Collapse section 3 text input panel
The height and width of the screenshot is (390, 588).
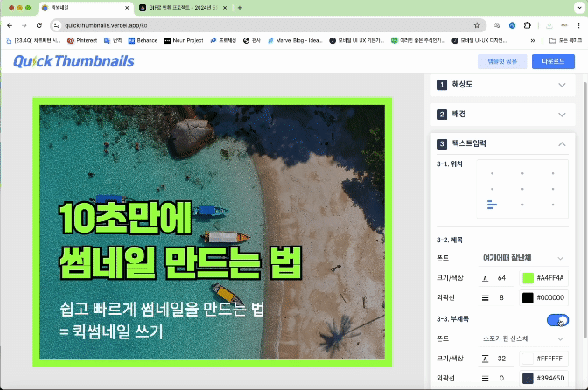pos(502,144)
